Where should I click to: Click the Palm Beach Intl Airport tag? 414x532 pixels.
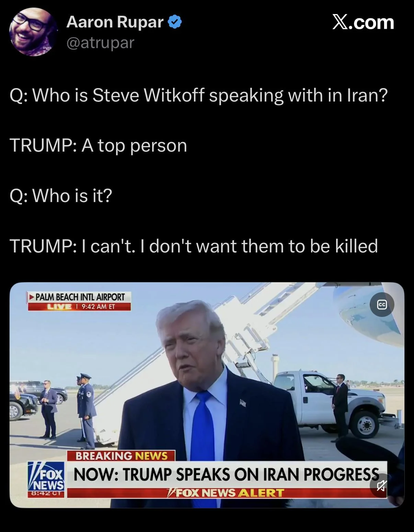(x=79, y=297)
